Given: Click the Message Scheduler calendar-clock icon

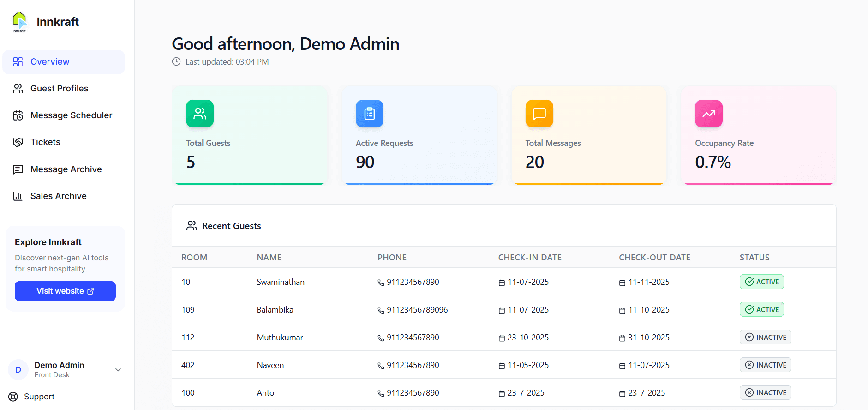Looking at the screenshot, I should (x=18, y=115).
